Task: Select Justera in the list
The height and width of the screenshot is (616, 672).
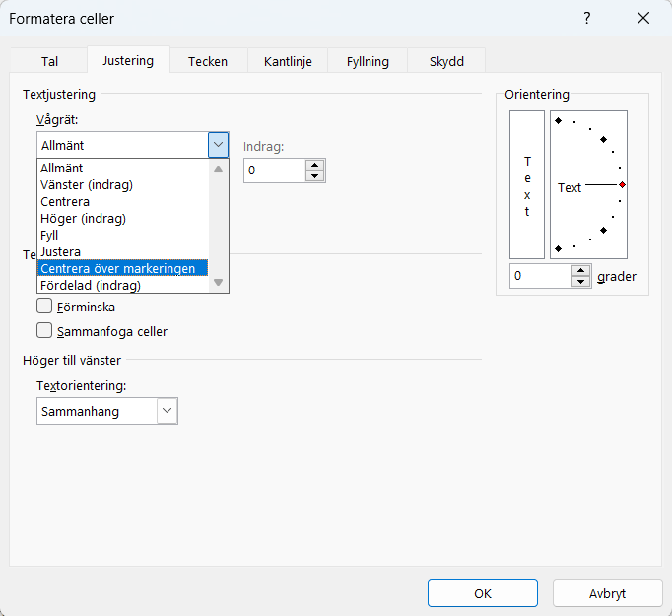Action: (122, 251)
